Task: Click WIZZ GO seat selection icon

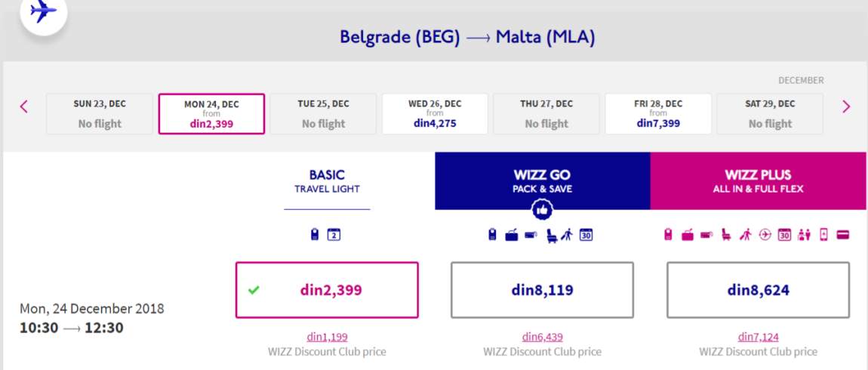Action: tap(552, 235)
